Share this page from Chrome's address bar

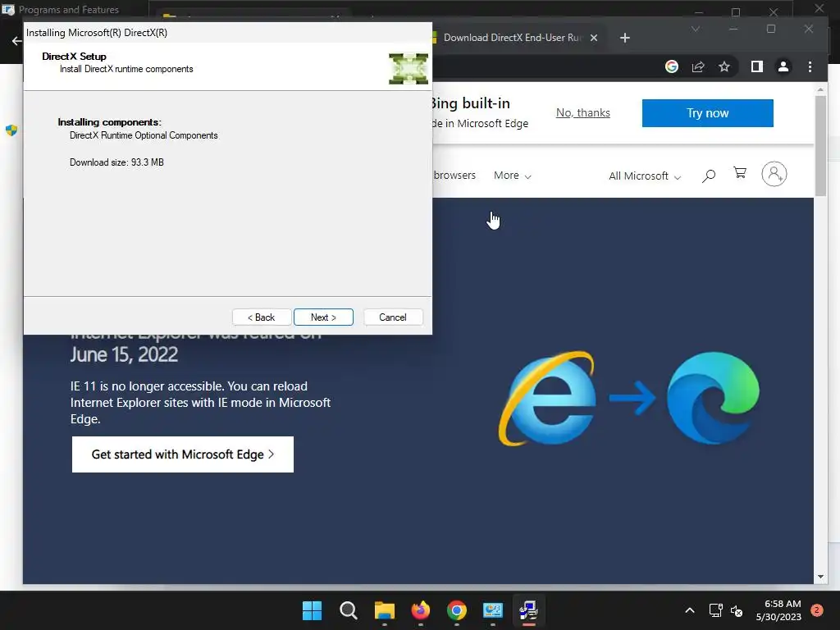coord(698,66)
